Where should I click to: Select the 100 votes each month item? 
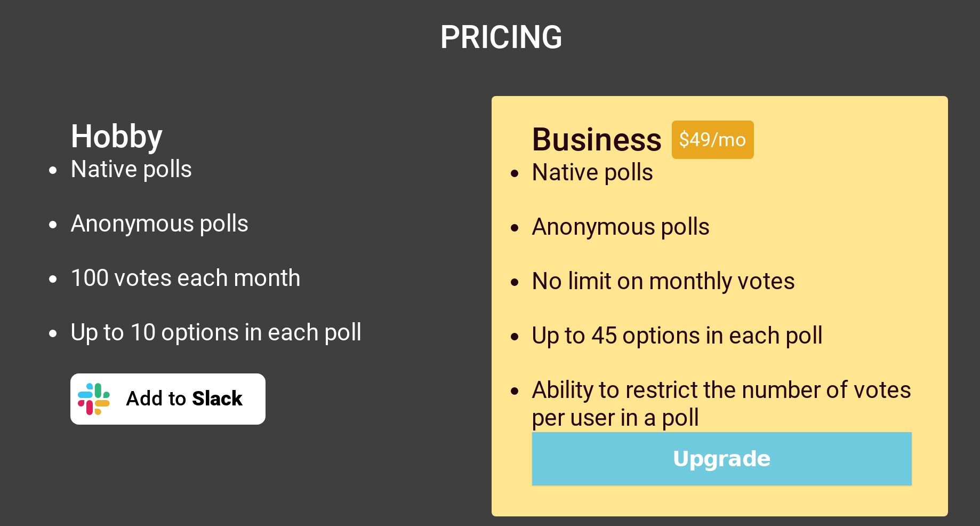185,278
